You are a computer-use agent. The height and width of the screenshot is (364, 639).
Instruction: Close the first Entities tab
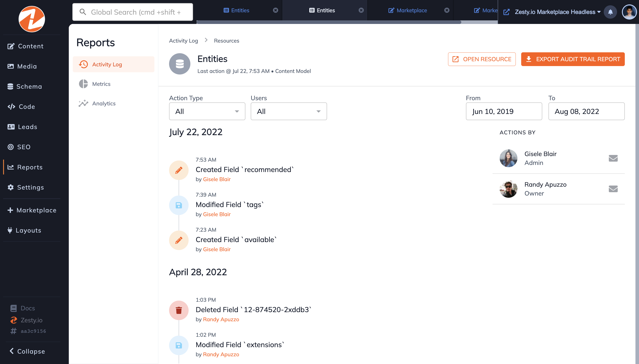pos(276,10)
